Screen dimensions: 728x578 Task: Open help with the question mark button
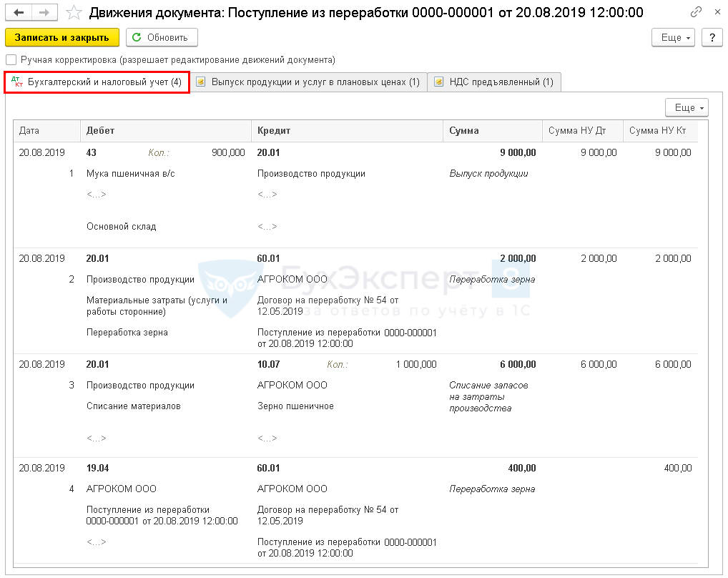coord(712,37)
